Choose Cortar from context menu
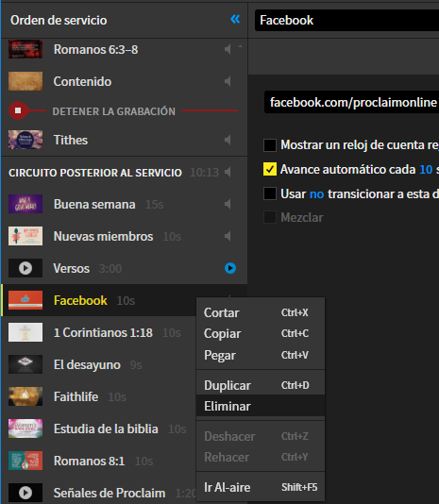This screenshot has width=439, height=504. click(x=261, y=312)
